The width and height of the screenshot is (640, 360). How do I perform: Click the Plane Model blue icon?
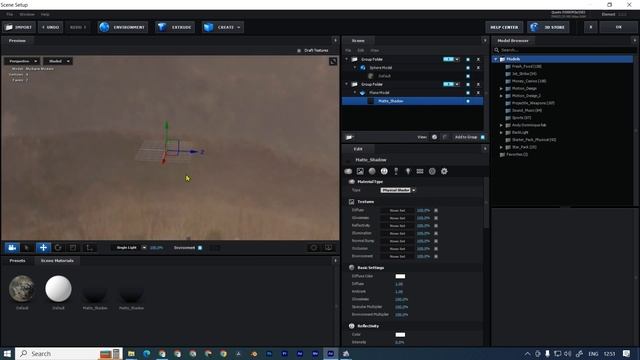point(362,93)
